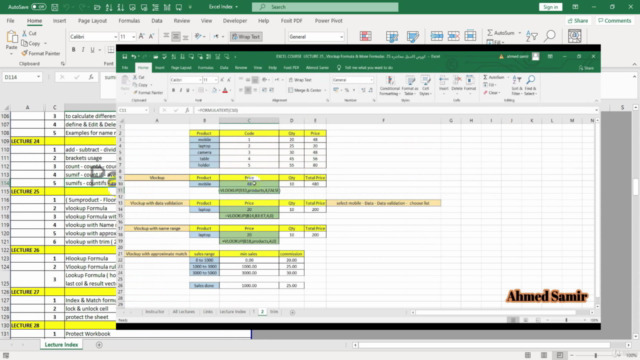Click the Sign in button
The image size is (640, 360).
(x=550, y=7)
